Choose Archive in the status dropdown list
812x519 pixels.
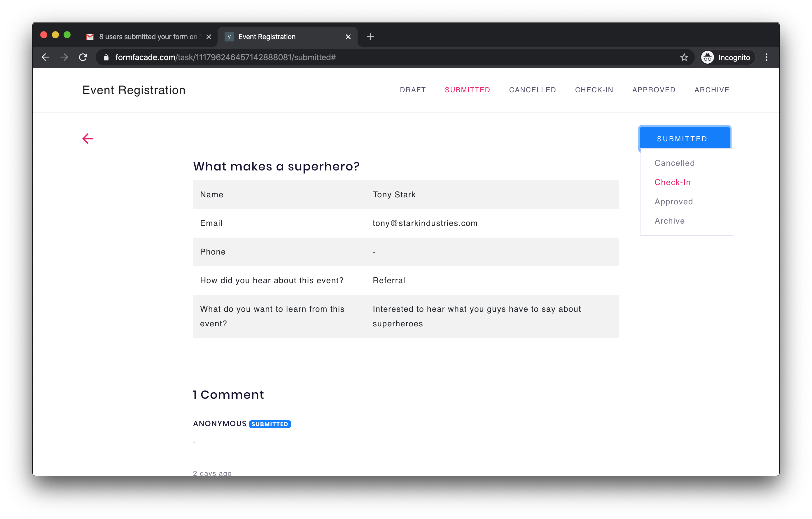tap(669, 221)
